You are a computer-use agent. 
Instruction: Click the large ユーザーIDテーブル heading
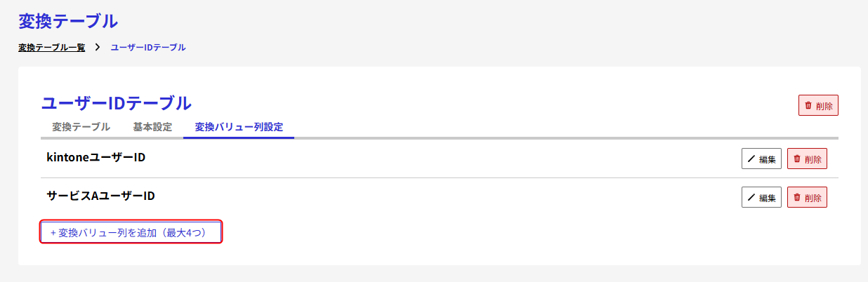tap(117, 103)
